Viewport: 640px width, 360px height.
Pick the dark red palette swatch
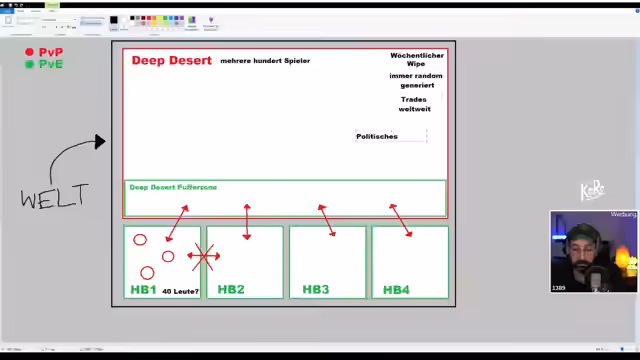(143, 18)
